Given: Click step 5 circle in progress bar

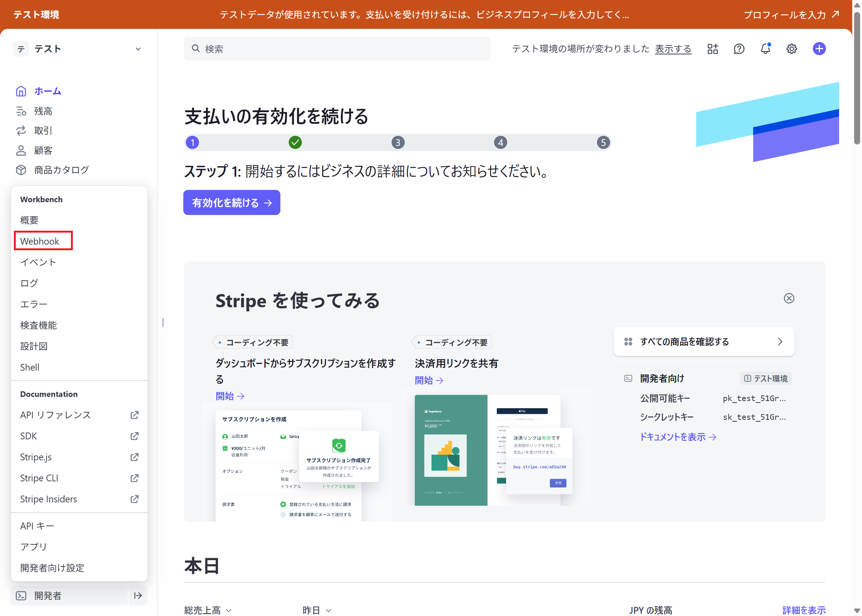Looking at the screenshot, I should point(603,143).
